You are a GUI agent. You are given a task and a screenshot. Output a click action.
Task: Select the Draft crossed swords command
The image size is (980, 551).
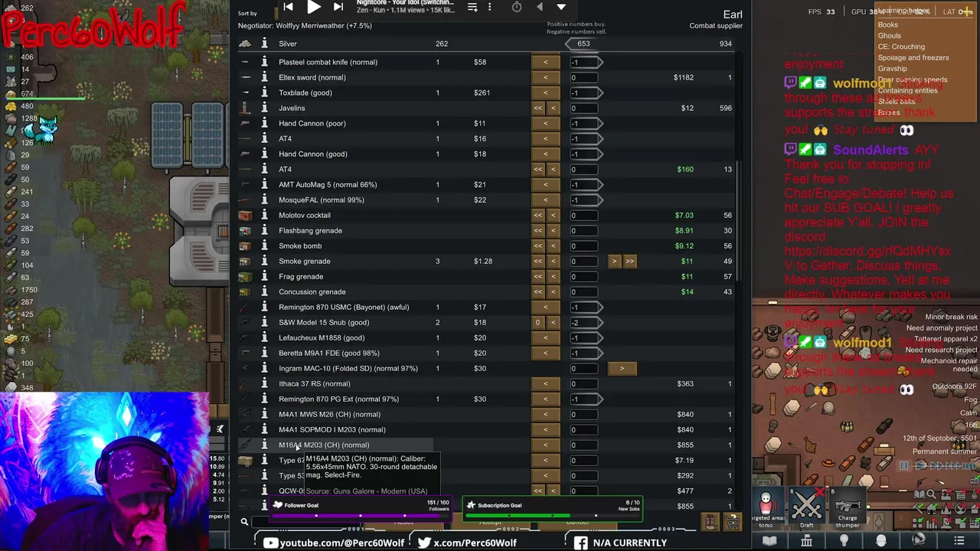tap(806, 505)
